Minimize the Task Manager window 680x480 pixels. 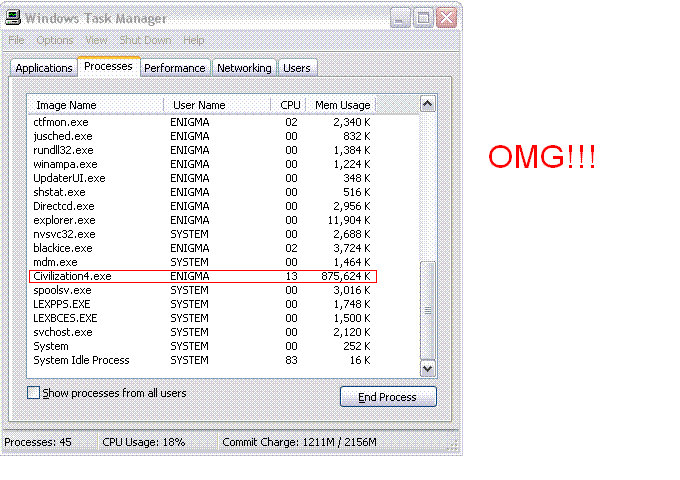click(x=400, y=18)
